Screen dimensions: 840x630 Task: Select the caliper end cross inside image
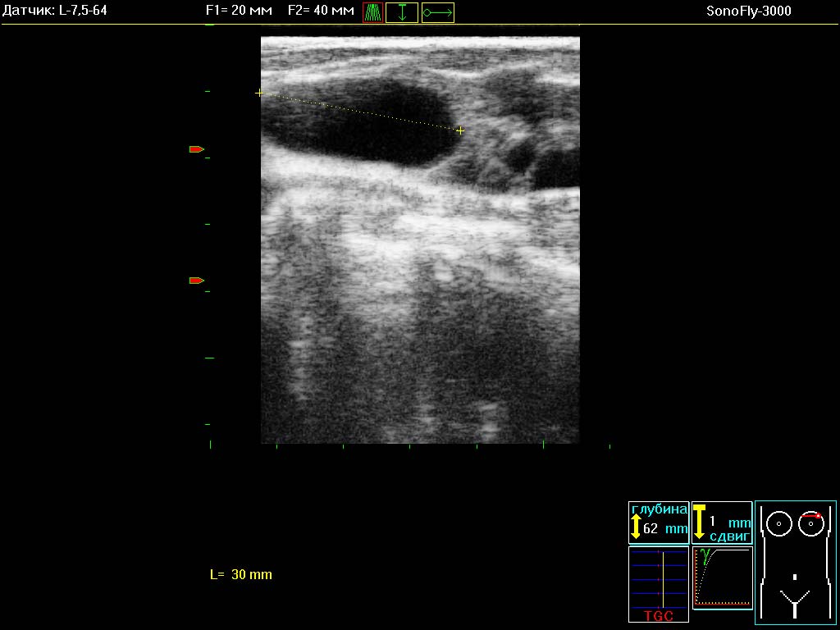point(460,130)
